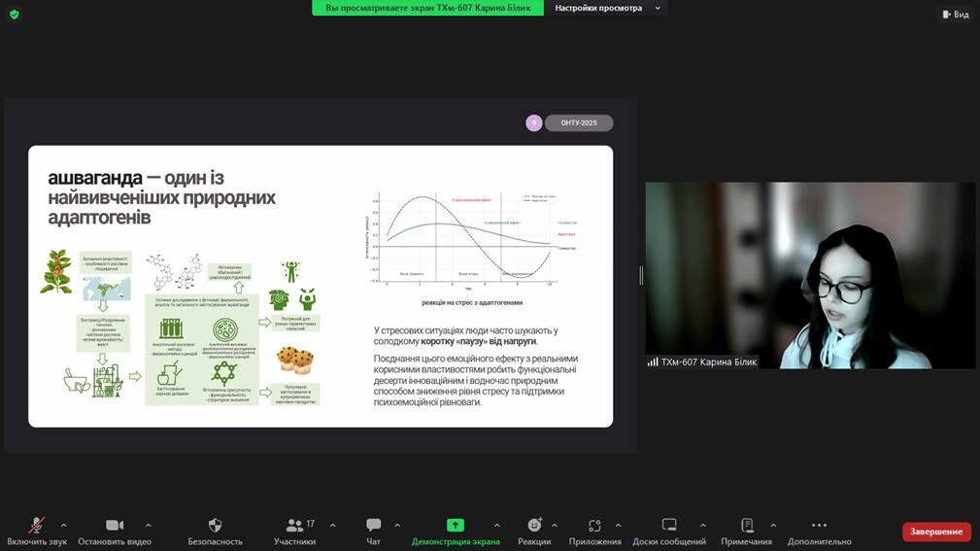Expand audio options arrow beside microphone
The image size is (980, 551).
tap(64, 525)
